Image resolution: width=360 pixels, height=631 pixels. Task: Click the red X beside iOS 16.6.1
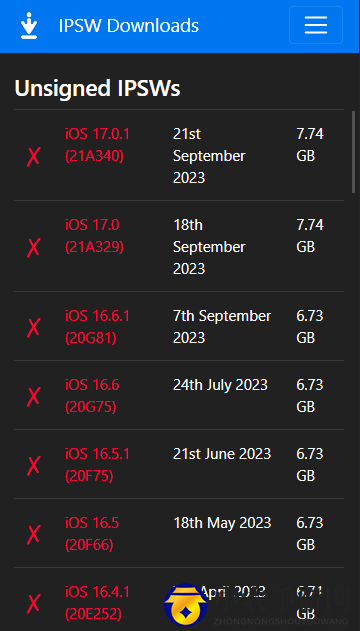point(33,327)
